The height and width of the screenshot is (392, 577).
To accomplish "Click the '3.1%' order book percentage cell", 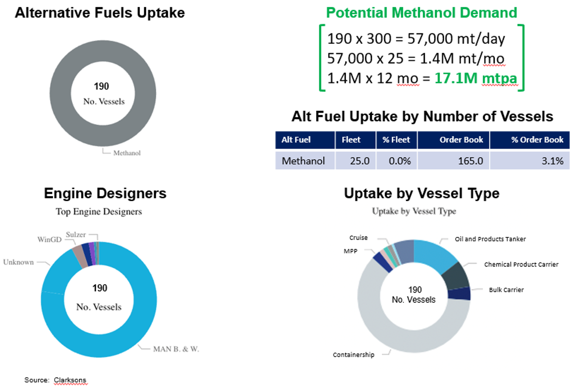I will [x=530, y=161].
